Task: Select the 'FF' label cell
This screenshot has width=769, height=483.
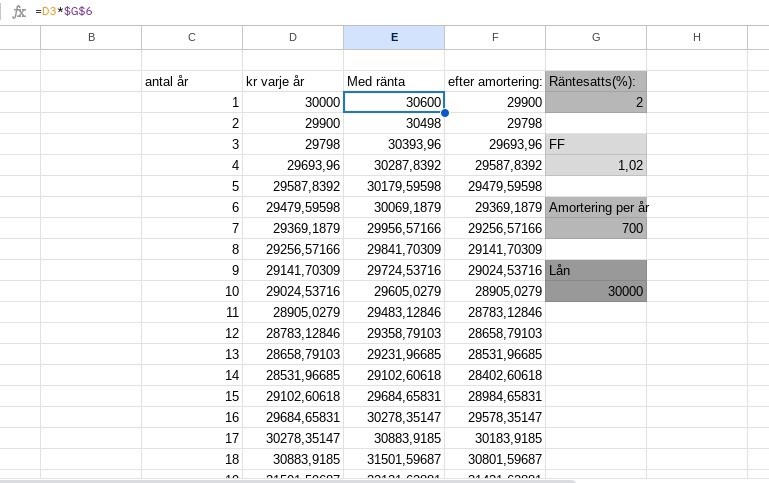Action: coord(596,144)
